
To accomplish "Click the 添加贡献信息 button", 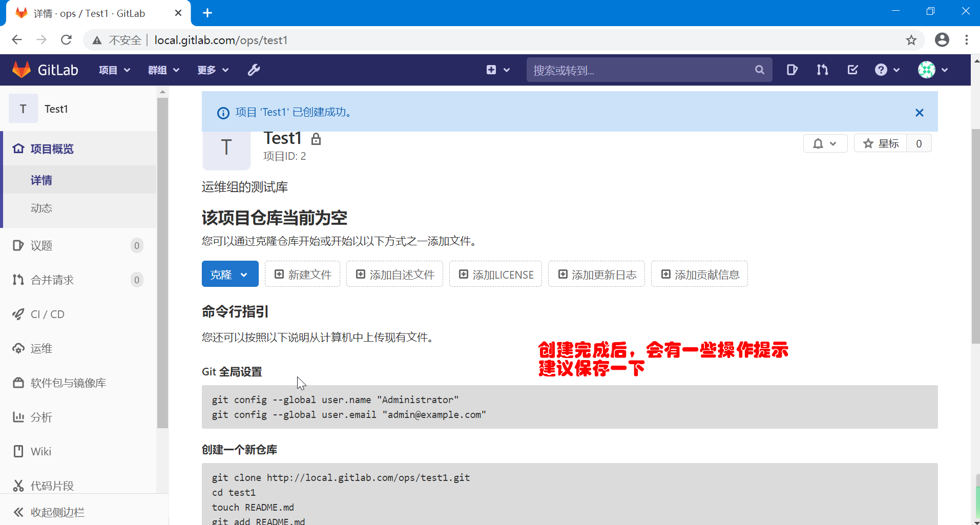I will tap(699, 274).
